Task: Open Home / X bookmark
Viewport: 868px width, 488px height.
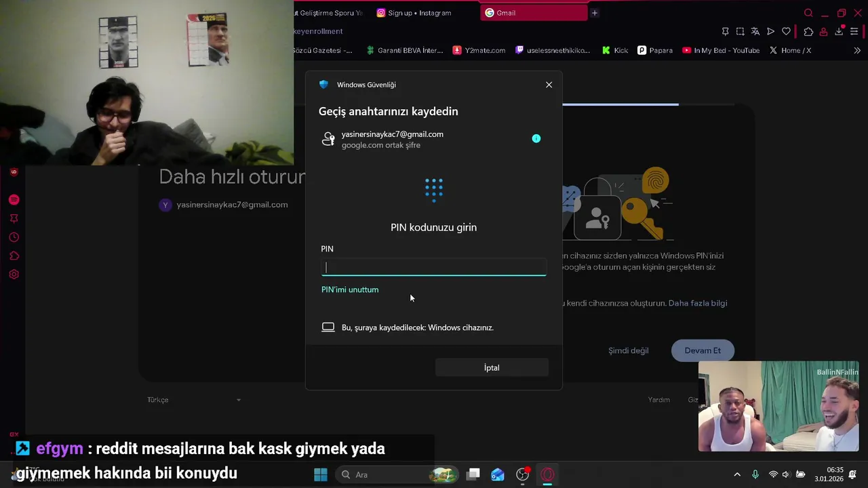Action: point(790,50)
